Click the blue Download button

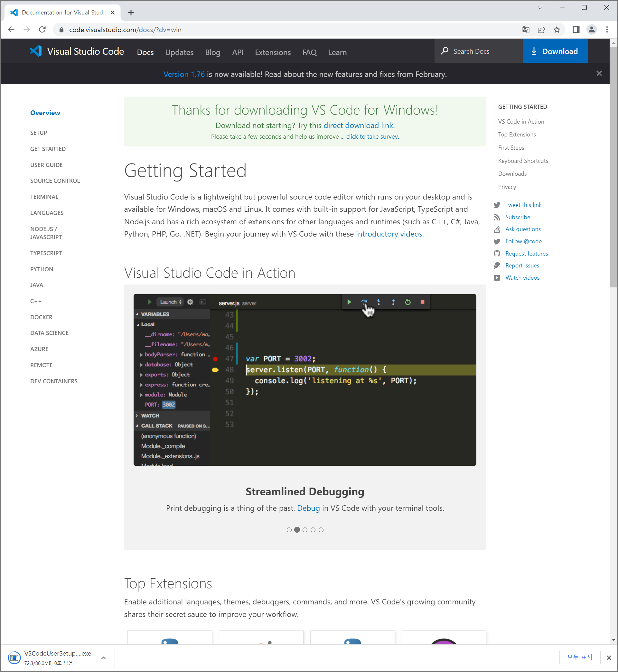pos(555,51)
